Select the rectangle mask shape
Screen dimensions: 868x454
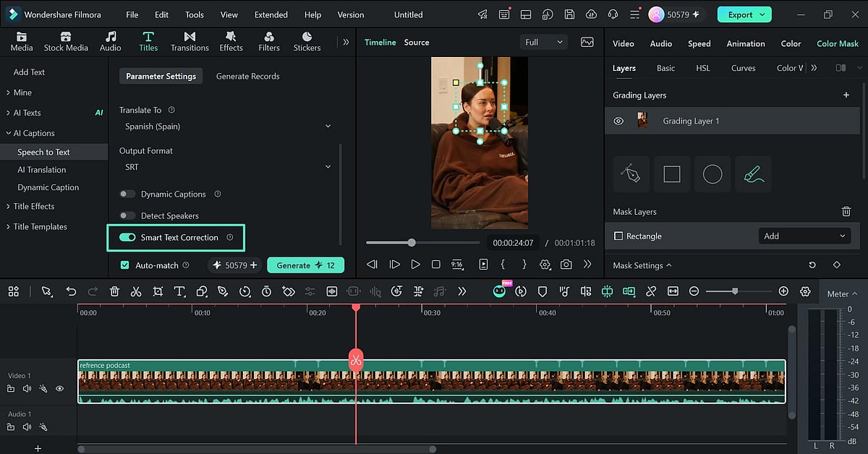pos(672,174)
